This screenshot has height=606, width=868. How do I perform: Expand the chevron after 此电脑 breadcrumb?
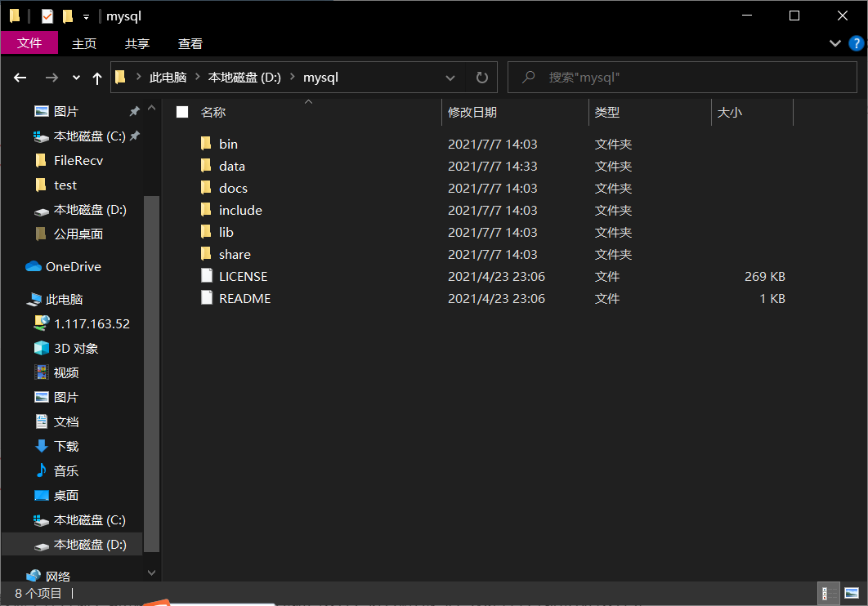197,78
